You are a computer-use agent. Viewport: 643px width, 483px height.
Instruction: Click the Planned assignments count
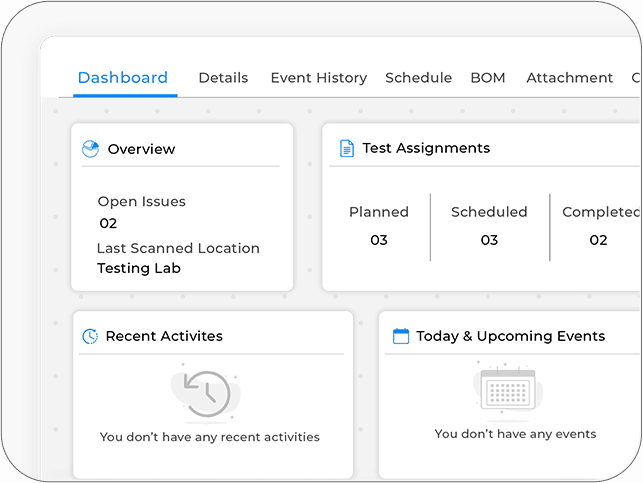coord(379,240)
